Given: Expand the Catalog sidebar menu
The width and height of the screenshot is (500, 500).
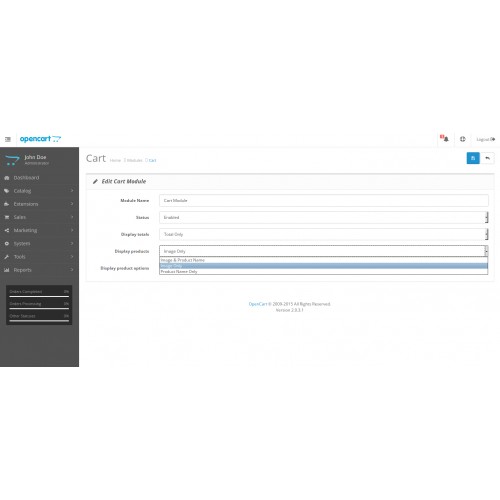Looking at the screenshot, I should tap(39, 191).
